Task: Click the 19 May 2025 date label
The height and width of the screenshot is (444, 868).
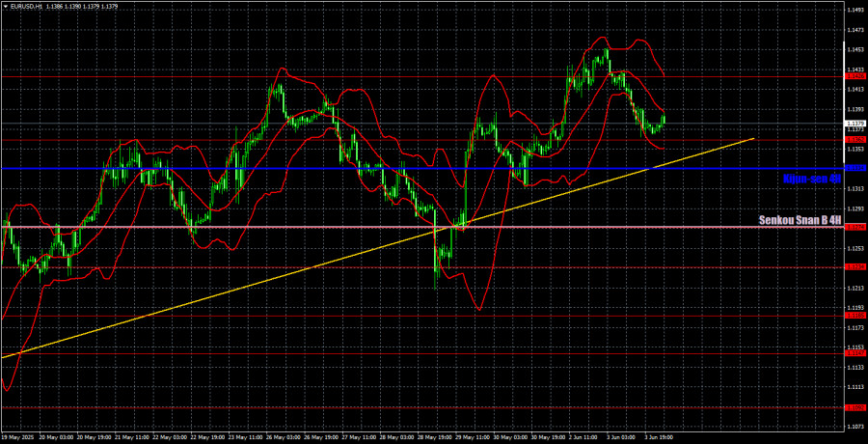Action: pyautogui.click(x=16, y=437)
